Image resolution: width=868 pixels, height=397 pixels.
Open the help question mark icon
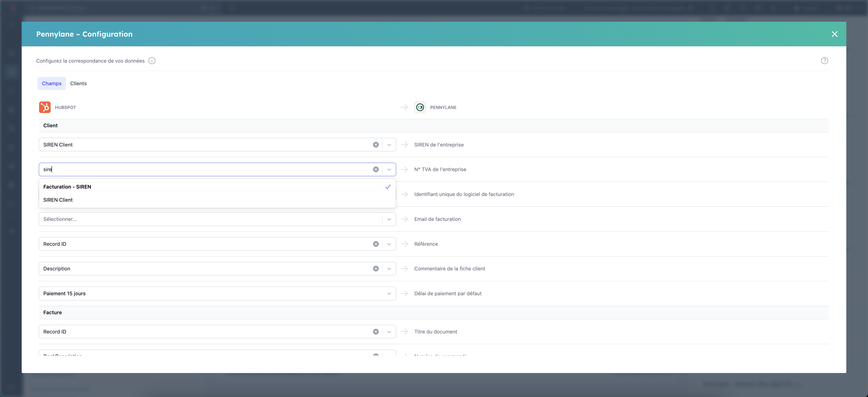(x=824, y=61)
